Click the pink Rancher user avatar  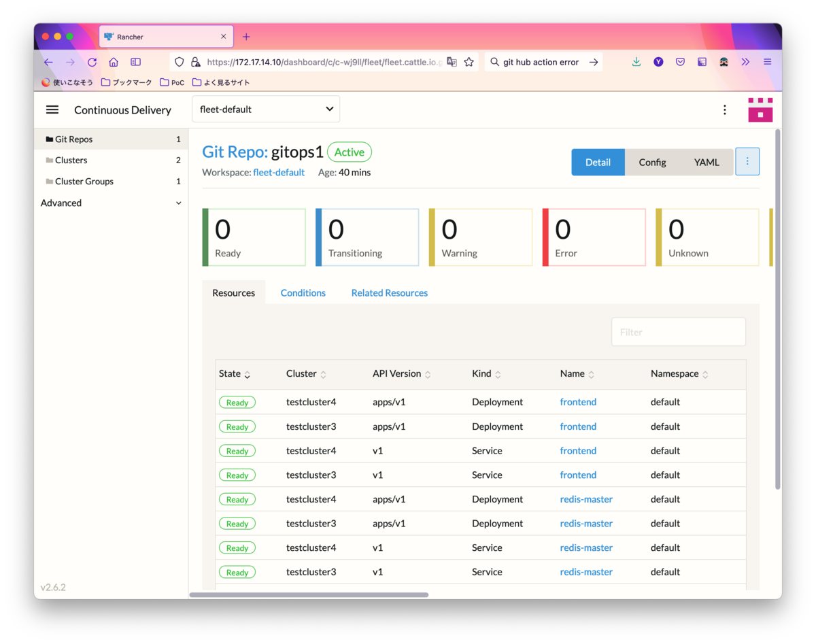(760, 109)
